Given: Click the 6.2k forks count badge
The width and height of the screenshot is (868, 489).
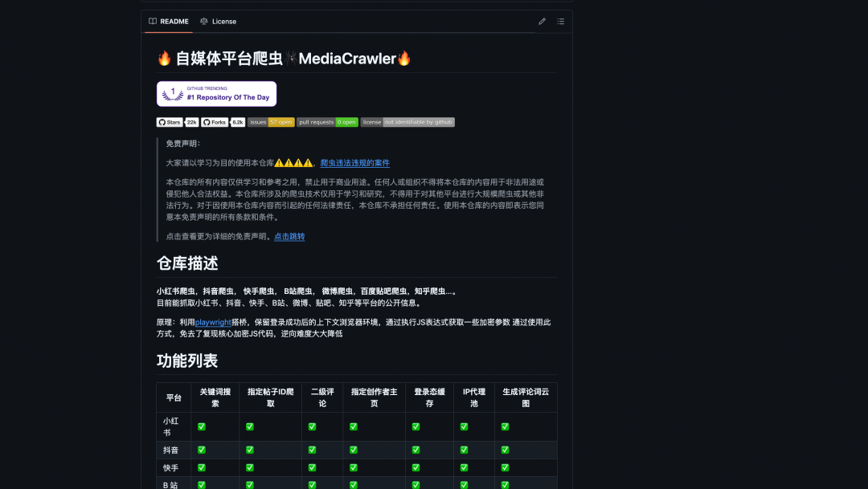Looking at the screenshot, I should click(238, 122).
